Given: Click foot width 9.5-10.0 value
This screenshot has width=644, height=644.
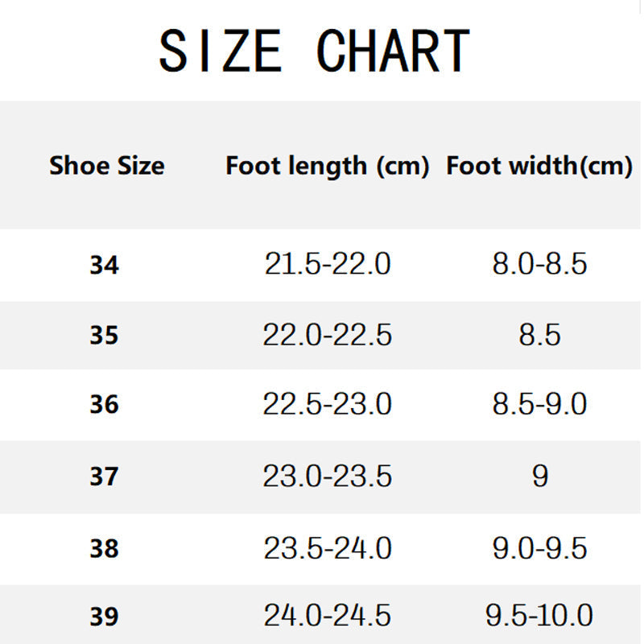Looking at the screenshot, I should (539, 616).
